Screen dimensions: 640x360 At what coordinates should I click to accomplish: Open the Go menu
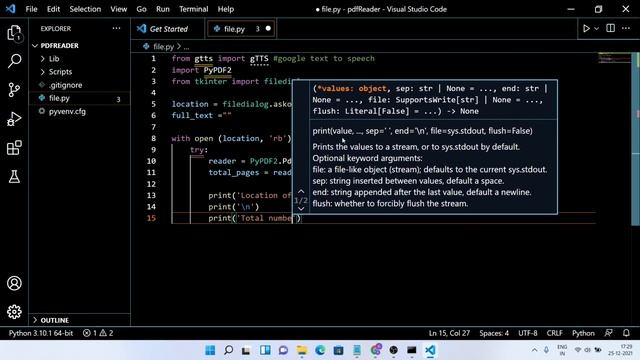click(x=141, y=9)
